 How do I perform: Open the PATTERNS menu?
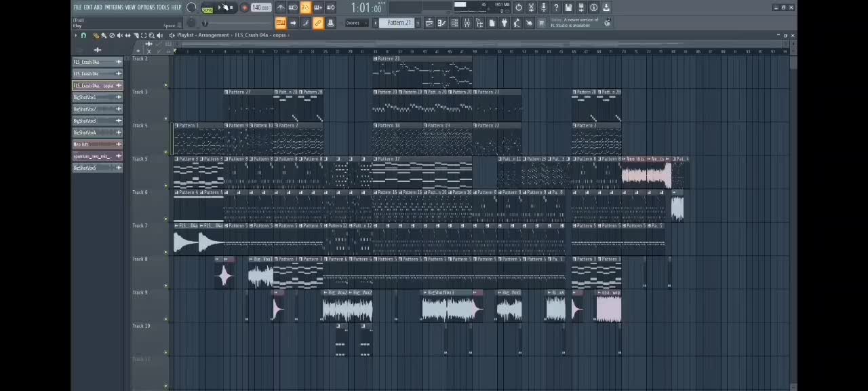tap(114, 7)
